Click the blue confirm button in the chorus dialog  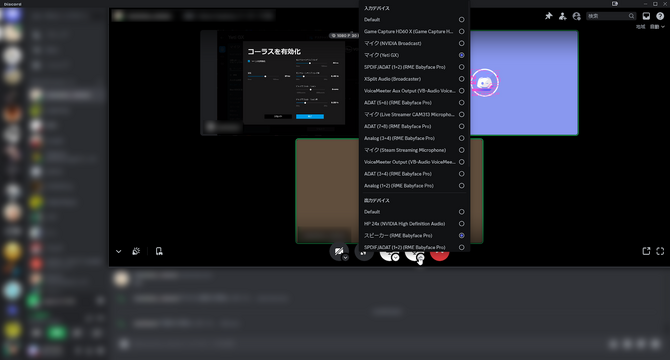pos(310,117)
